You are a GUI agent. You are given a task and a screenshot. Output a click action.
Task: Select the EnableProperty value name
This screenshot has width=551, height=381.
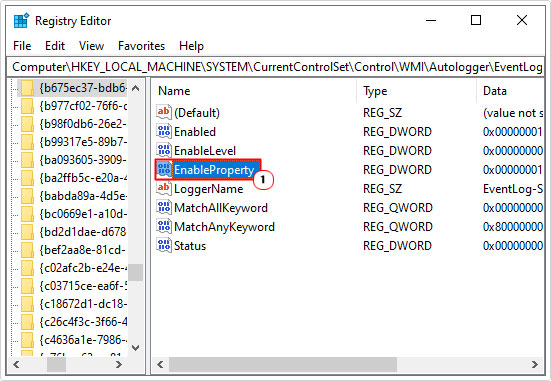214,170
